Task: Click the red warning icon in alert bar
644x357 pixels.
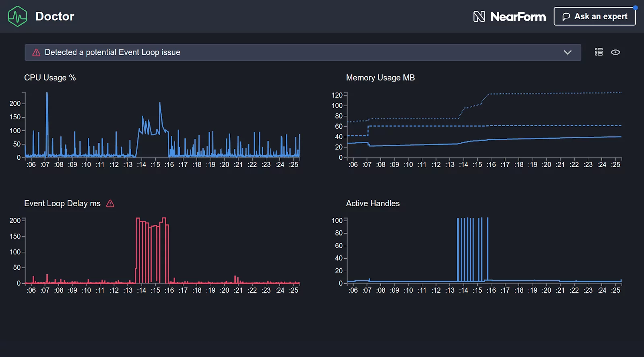Action: click(x=36, y=53)
